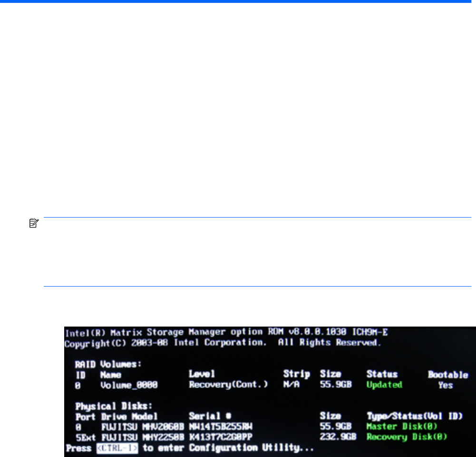Click the Intel Matrix Storage Manager title line

click(226, 332)
